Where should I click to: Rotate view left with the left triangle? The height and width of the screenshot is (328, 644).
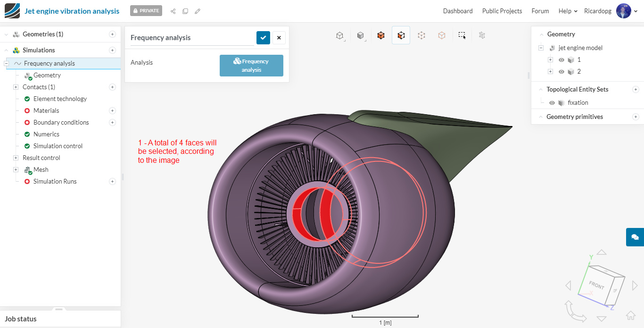[x=568, y=286]
